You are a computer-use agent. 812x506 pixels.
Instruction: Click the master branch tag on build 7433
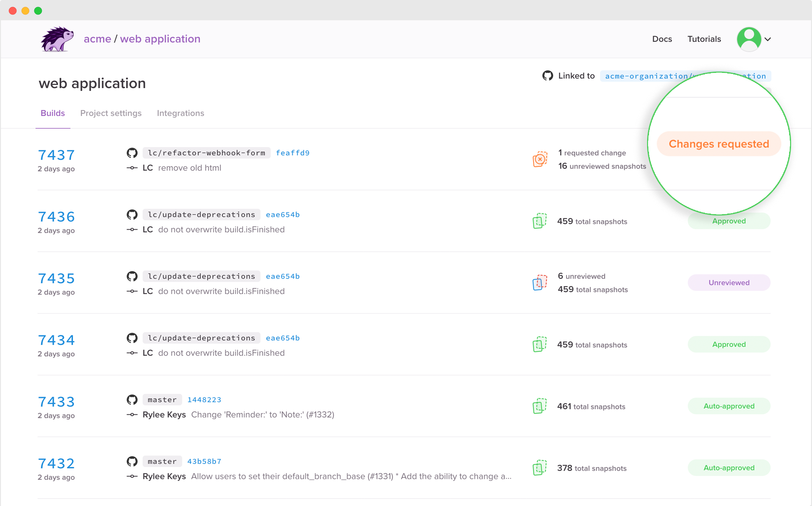(162, 400)
